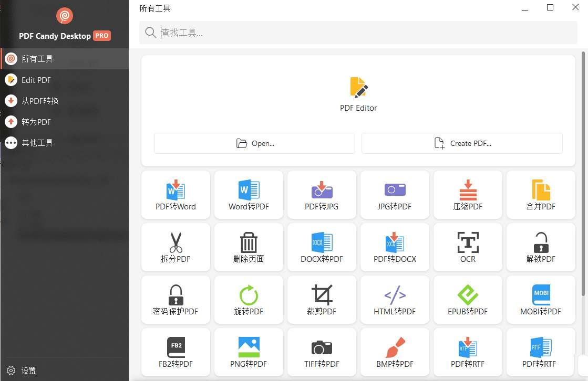Click the Create PDF button
The image size is (588, 381).
click(x=462, y=143)
